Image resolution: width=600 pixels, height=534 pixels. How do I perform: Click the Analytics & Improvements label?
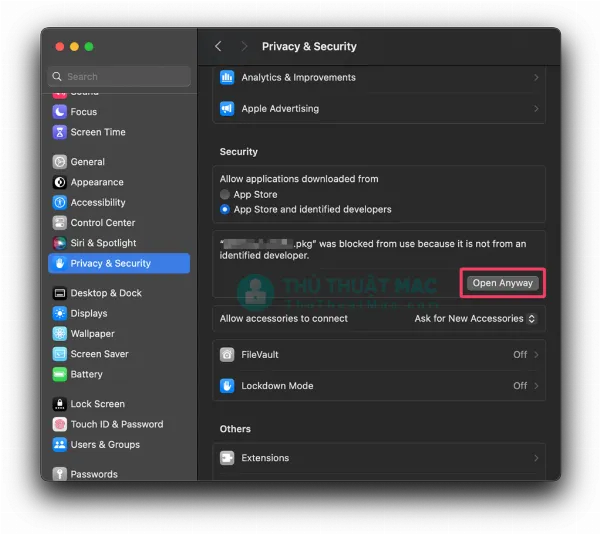tap(298, 77)
